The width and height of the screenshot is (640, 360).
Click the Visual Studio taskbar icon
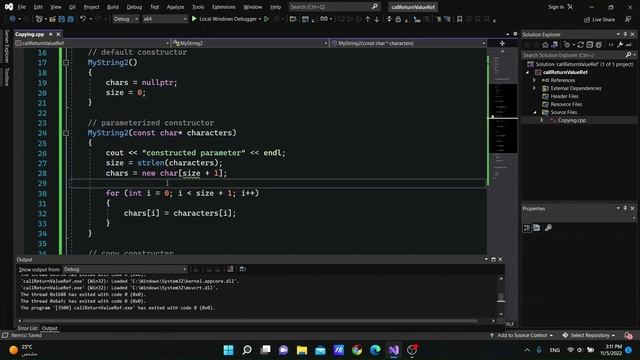393,350
